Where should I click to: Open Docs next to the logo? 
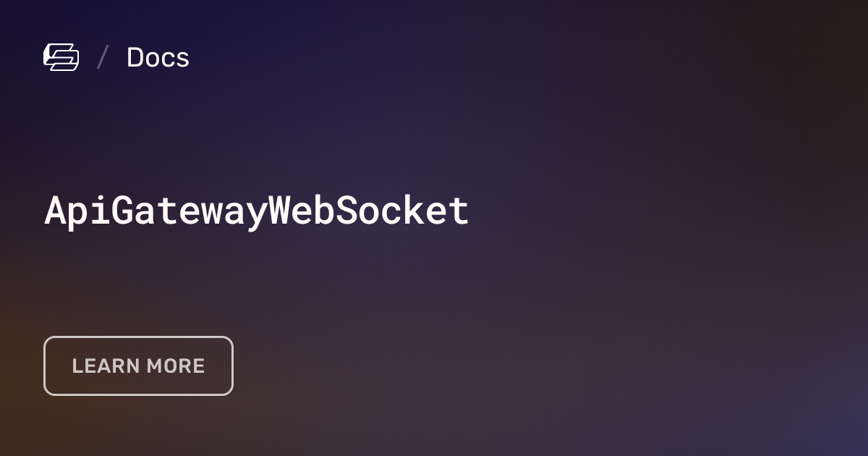[x=158, y=58]
